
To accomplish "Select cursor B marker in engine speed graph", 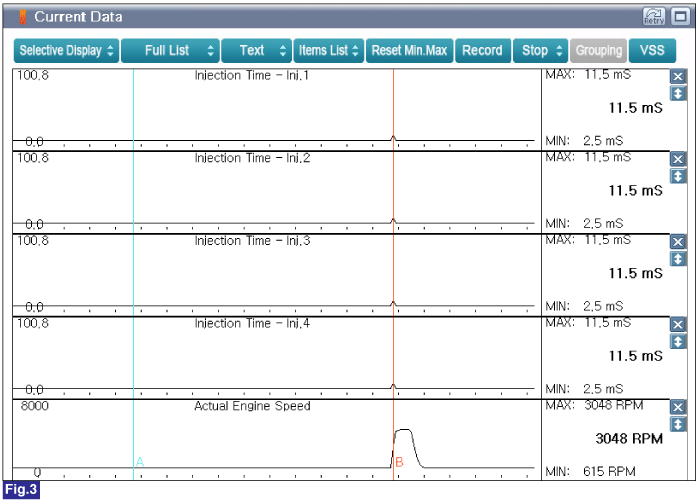I will [x=400, y=462].
